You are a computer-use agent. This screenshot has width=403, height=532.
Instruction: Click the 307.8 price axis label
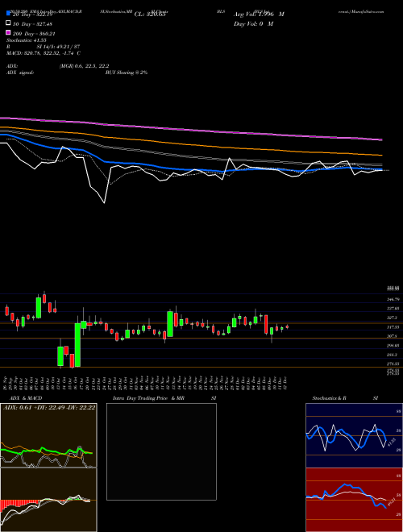pos(393,336)
